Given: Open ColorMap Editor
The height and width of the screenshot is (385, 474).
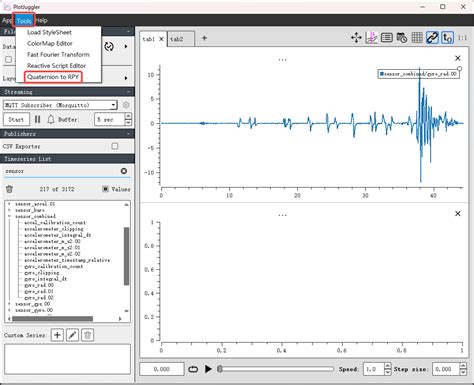Looking at the screenshot, I should (x=50, y=43).
